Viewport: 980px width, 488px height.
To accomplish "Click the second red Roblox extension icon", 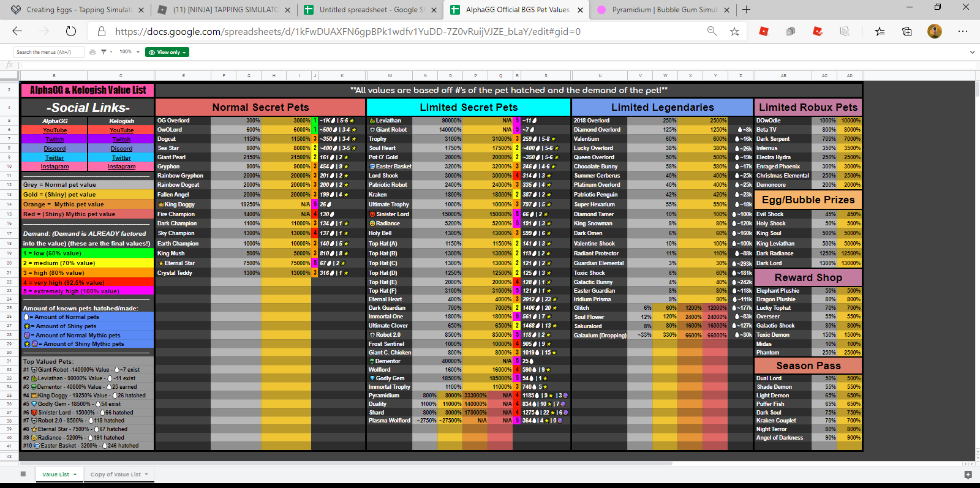I will (x=818, y=31).
